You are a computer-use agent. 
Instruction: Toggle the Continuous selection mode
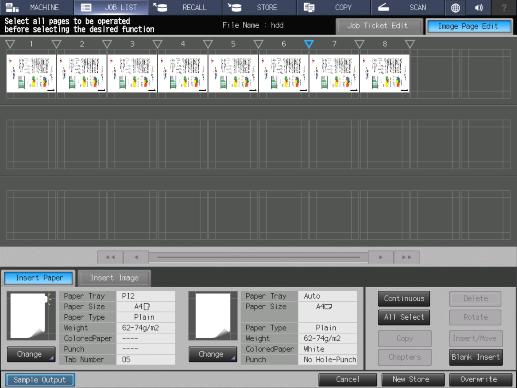point(404,298)
